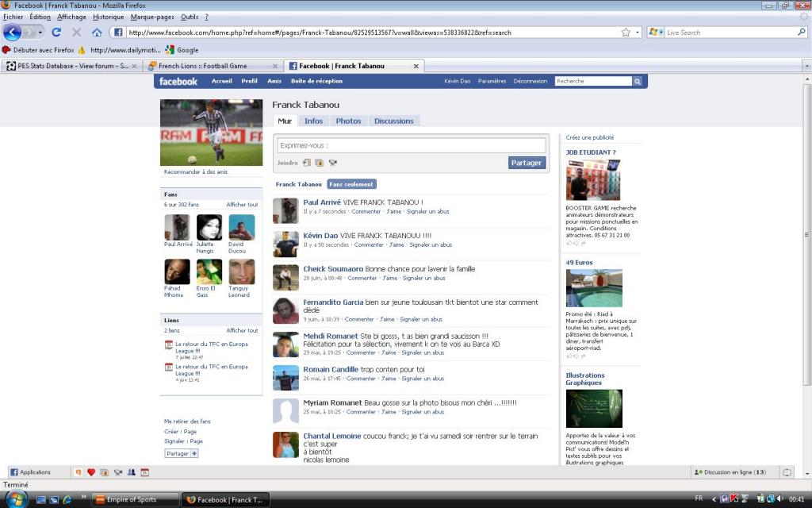The image size is (812, 508).
Task: Click J'aime under Cheick Soumaoro's post
Action: point(389,279)
